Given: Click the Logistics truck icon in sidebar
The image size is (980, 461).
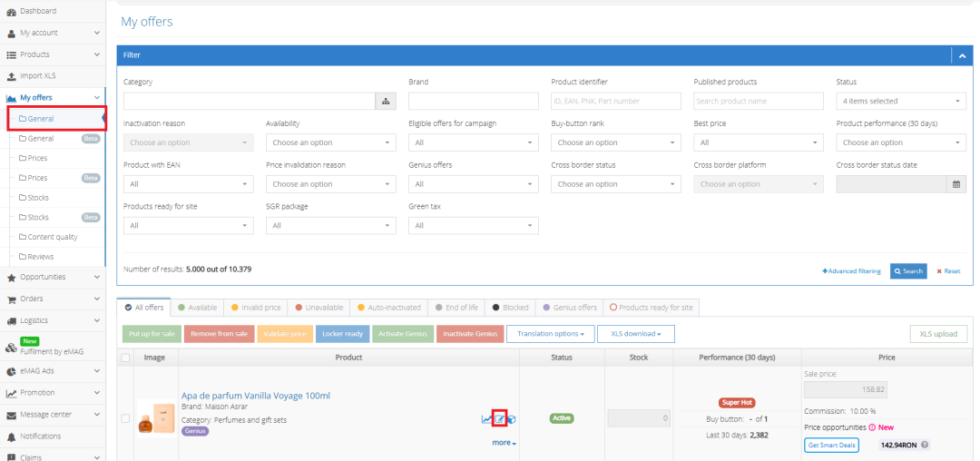Looking at the screenshot, I should click(11, 321).
